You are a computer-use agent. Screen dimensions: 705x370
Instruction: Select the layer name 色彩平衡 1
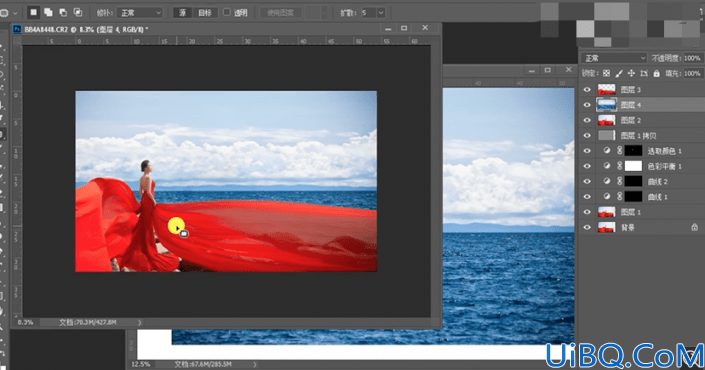point(665,166)
